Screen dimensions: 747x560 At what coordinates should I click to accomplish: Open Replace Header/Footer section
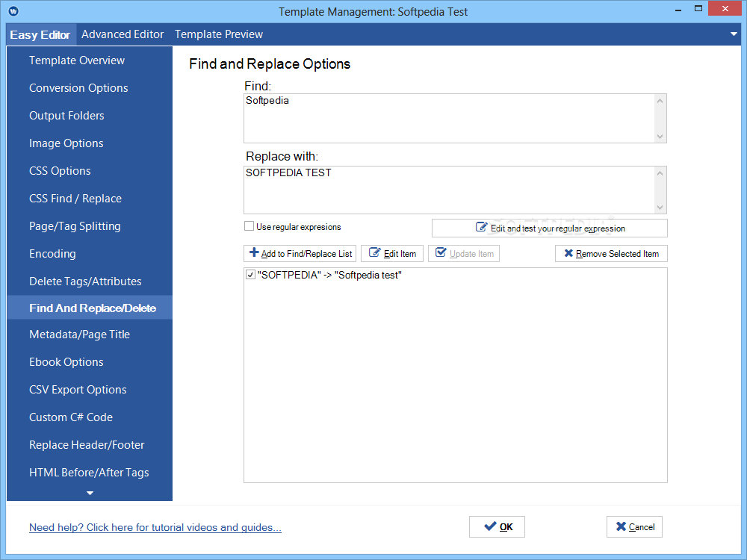pos(90,445)
